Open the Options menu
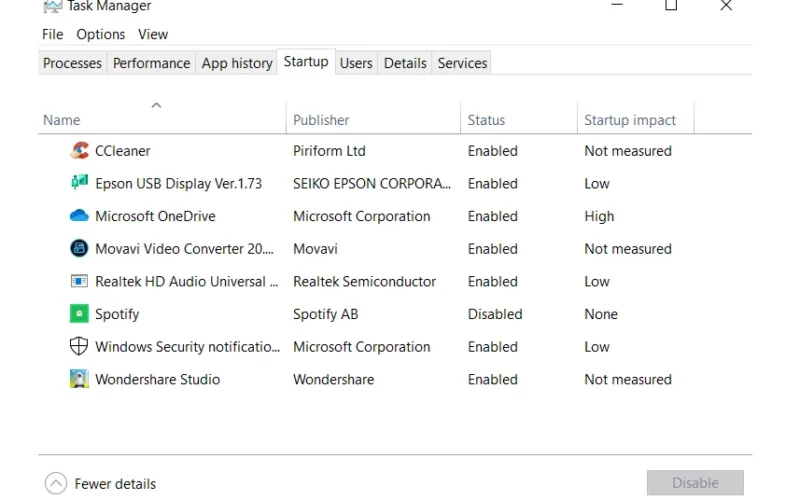Image resolution: width=800 pixels, height=500 pixels. [x=101, y=34]
